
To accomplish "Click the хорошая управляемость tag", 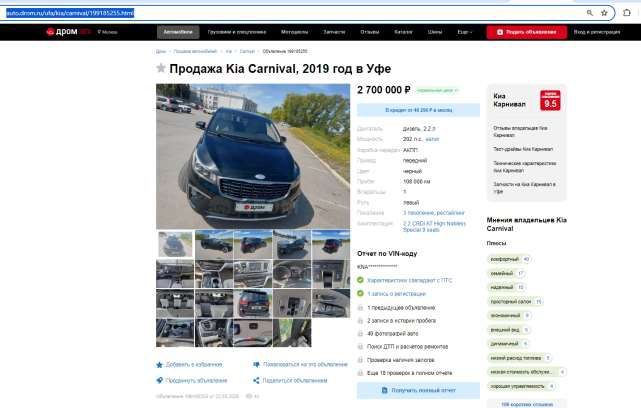I will [522, 386].
